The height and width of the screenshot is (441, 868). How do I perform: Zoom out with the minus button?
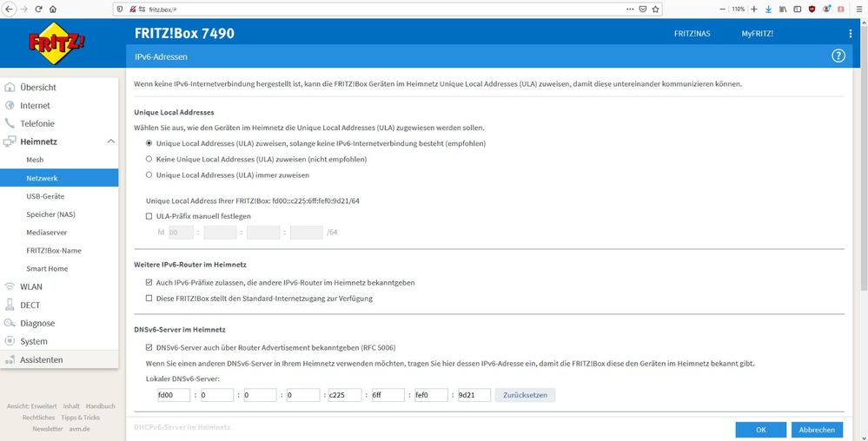[722, 10]
